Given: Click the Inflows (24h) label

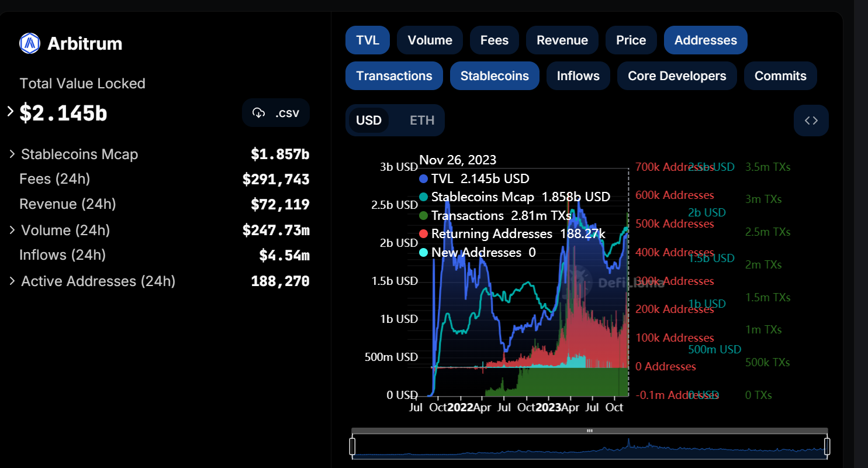Looking at the screenshot, I should [63, 255].
